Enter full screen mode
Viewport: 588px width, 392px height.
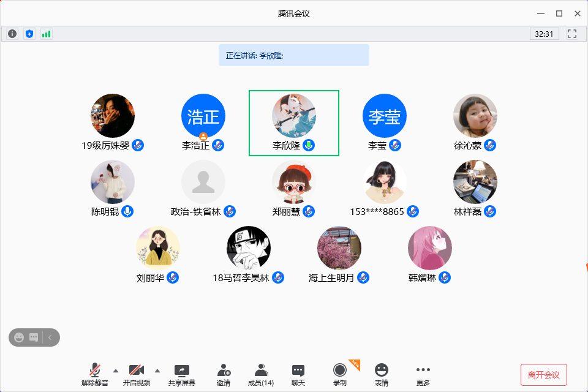point(573,34)
